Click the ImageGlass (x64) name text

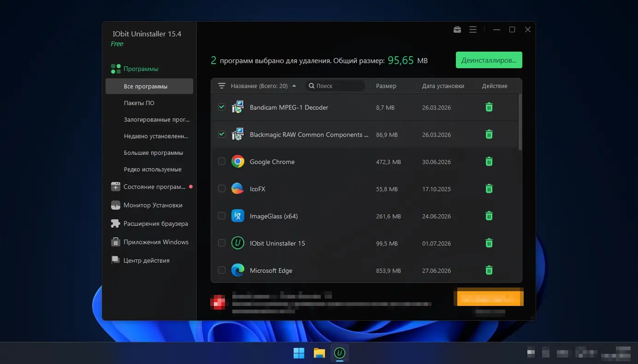(x=274, y=216)
